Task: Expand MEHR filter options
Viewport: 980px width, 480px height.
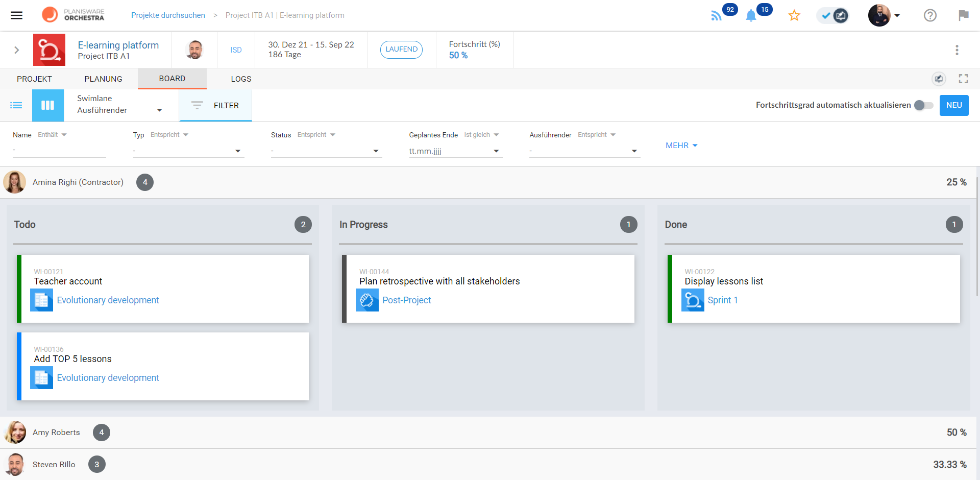Action: coord(681,146)
